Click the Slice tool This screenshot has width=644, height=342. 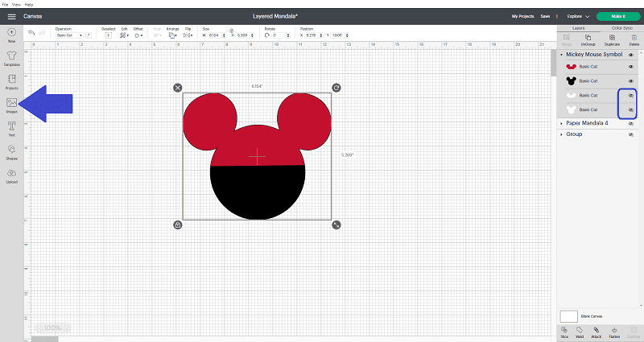click(x=564, y=332)
